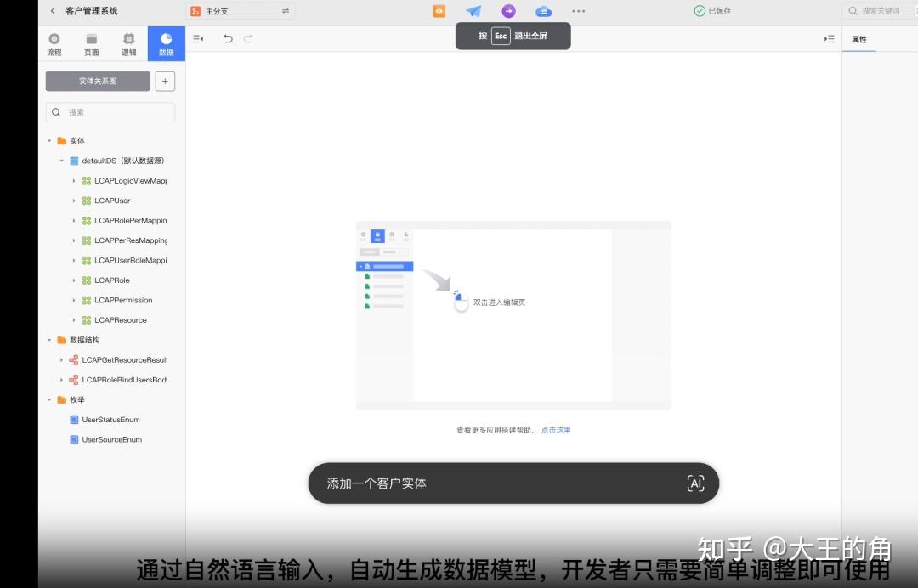The width and height of the screenshot is (918, 588).
Task: Collapse the left sidebar panel icon
Action: [x=198, y=38]
